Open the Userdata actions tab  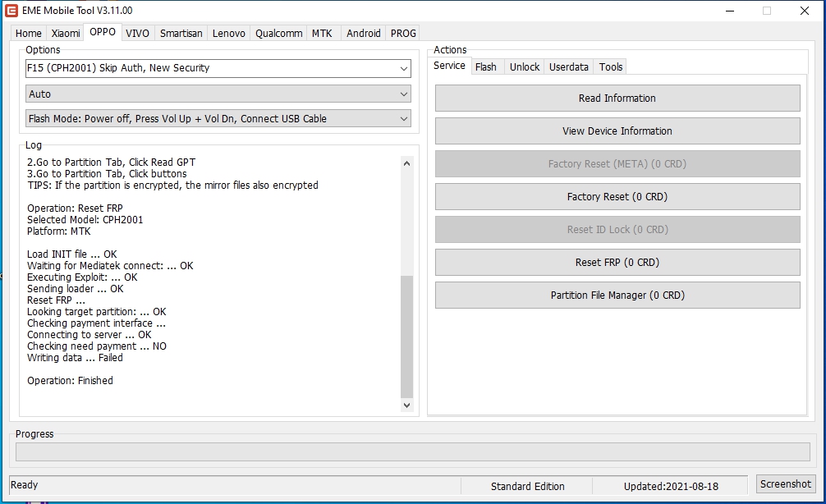point(568,66)
